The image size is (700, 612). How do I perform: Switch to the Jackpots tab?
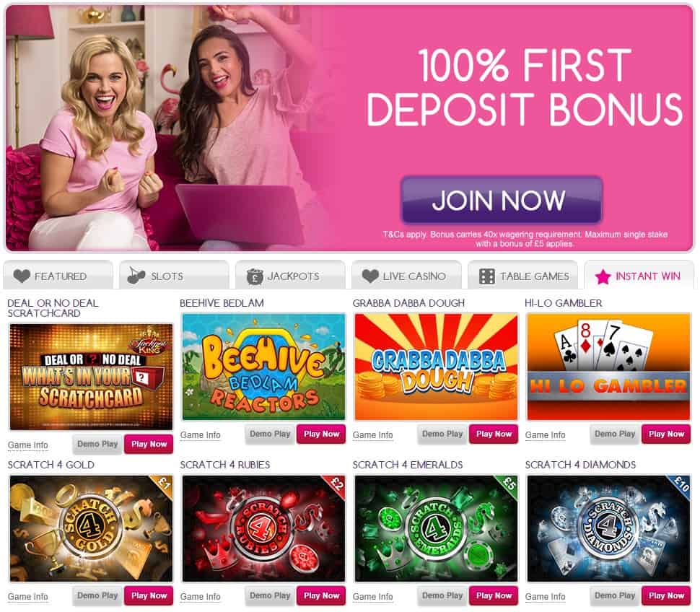click(290, 275)
